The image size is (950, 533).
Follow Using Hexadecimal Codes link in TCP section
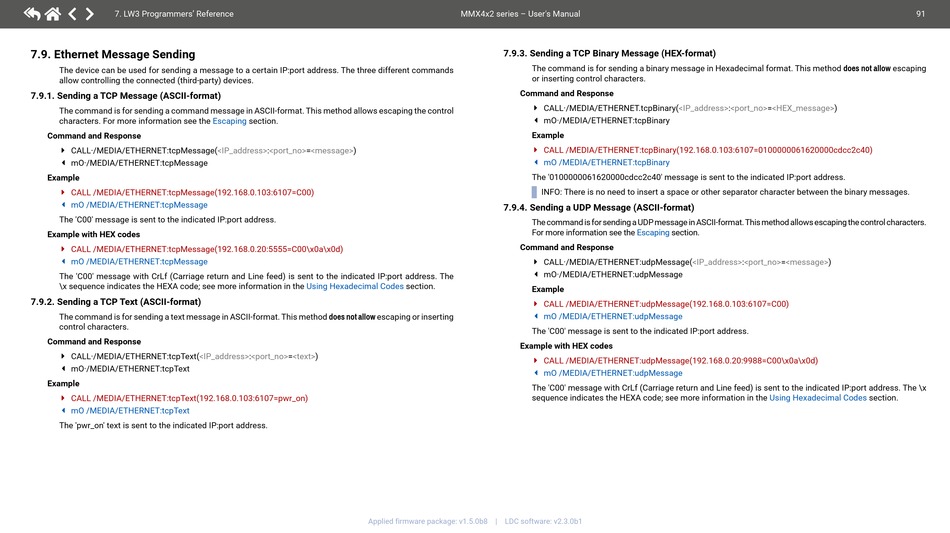click(355, 286)
